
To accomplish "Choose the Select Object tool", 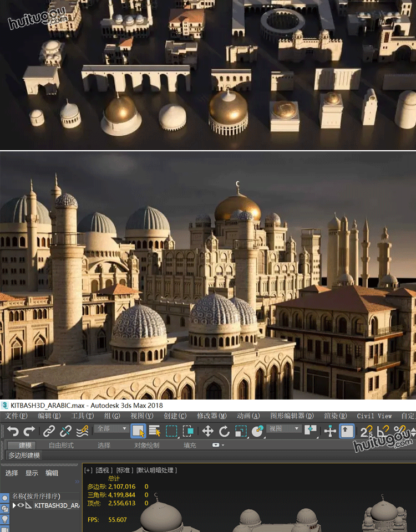I will 139,431.
